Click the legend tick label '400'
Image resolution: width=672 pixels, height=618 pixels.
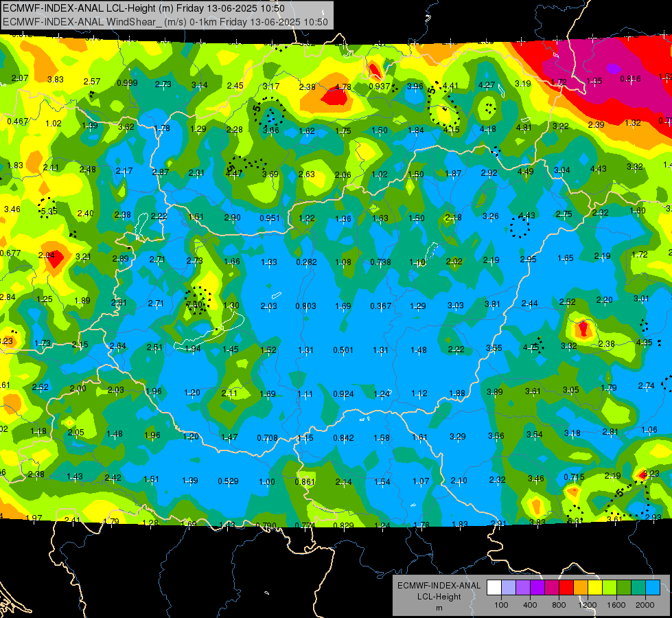click(x=530, y=605)
